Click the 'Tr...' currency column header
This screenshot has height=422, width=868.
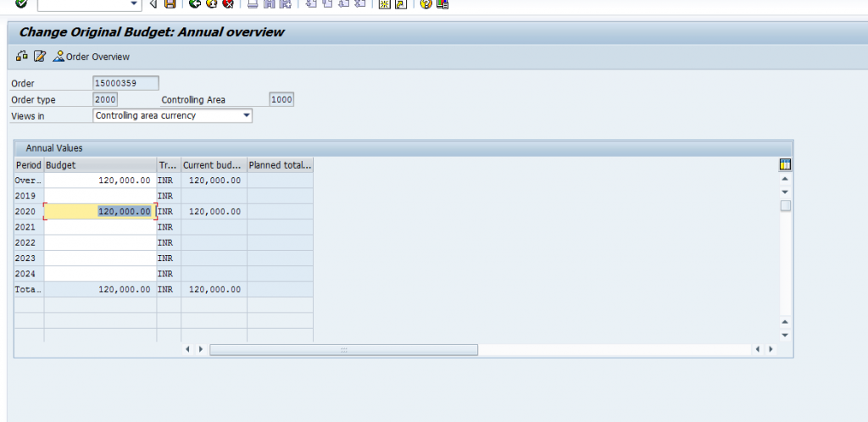(x=169, y=165)
